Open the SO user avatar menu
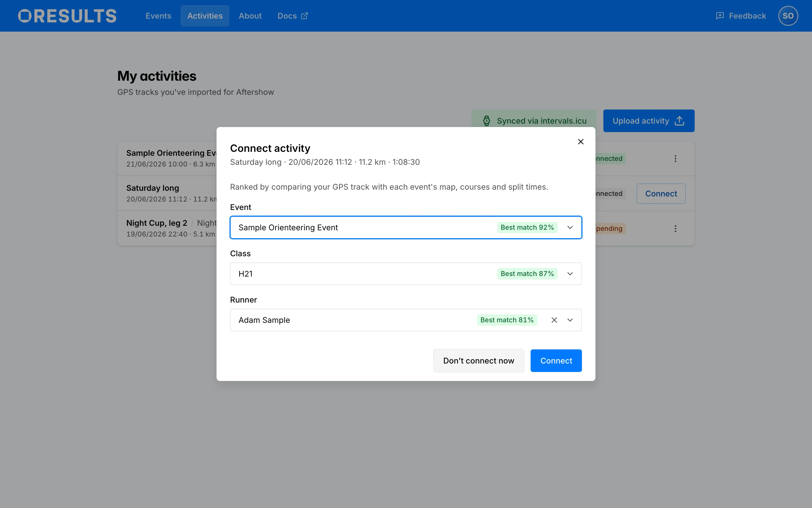Screen dimensions: 812x508 [x=788, y=16]
